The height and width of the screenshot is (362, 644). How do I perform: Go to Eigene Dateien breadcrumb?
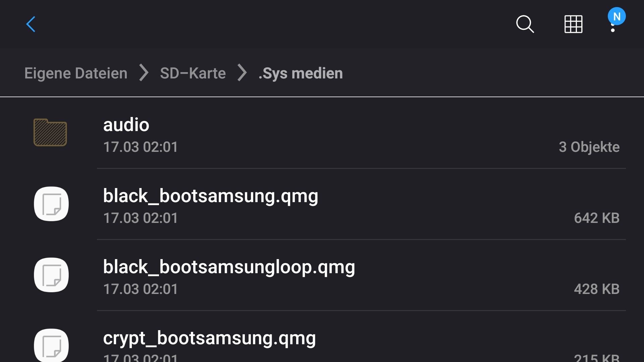tap(76, 73)
